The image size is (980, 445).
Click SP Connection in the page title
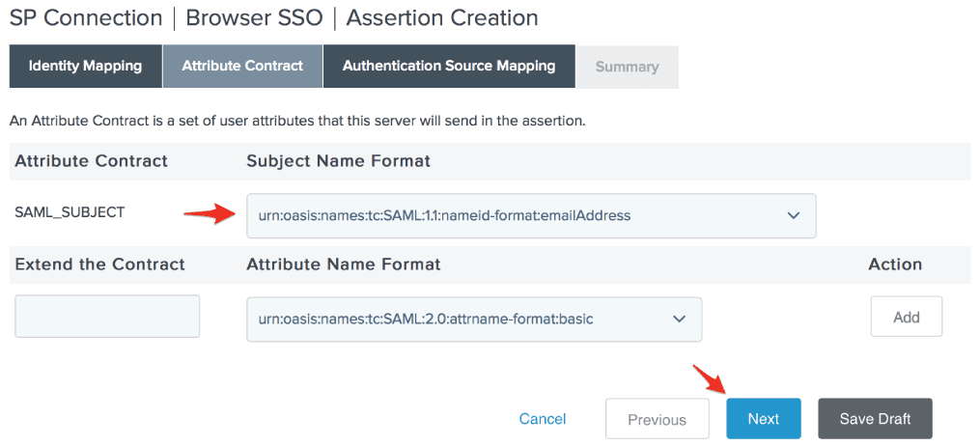coord(86,17)
